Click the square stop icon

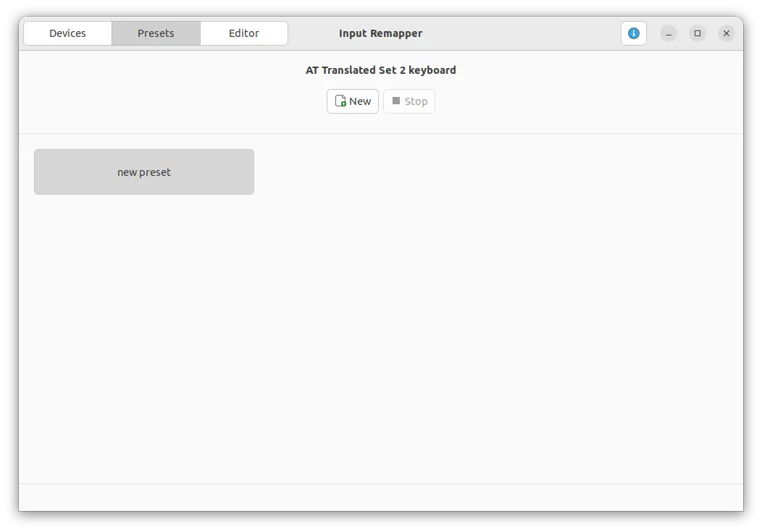point(396,101)
